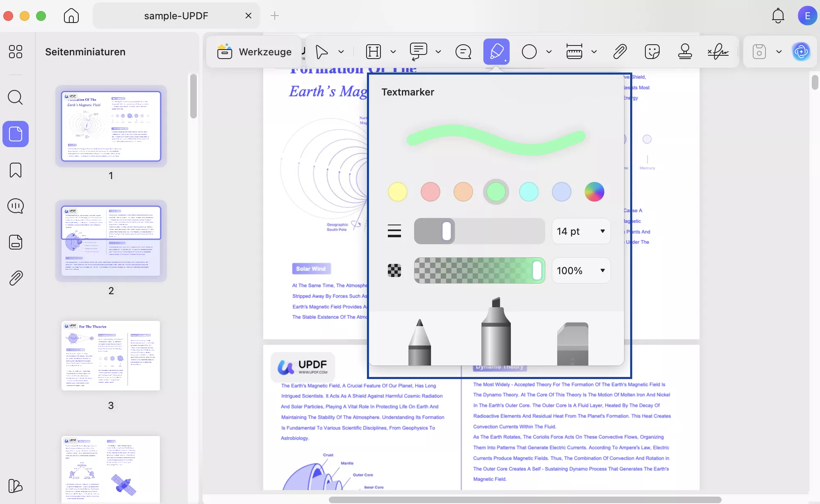Click the paperclip attachment tool
The image size is (820, 504).
tap(620, 51)
